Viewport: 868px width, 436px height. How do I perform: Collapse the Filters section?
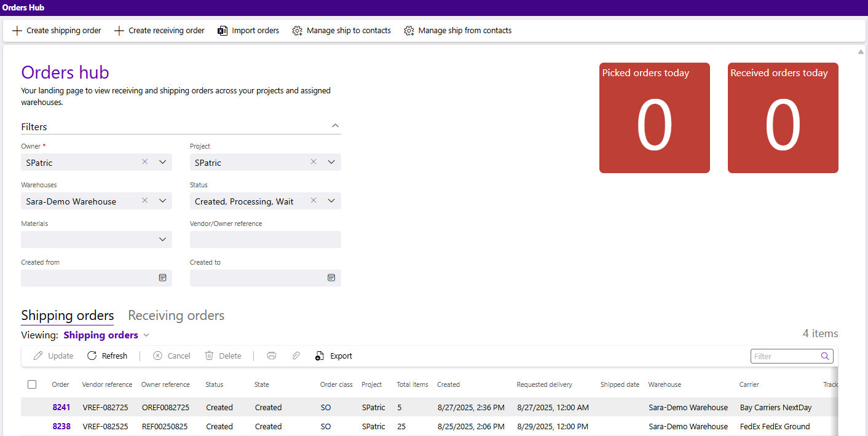(x=335, y=126)
